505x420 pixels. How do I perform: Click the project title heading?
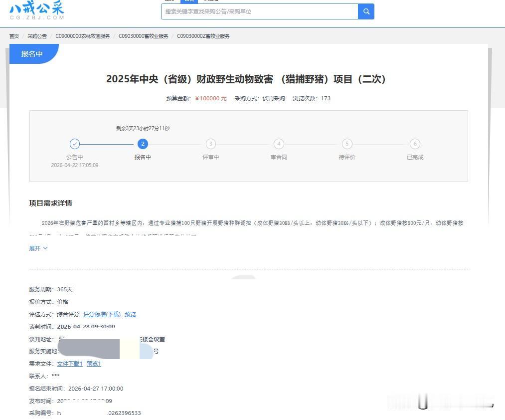click(246, 79)
